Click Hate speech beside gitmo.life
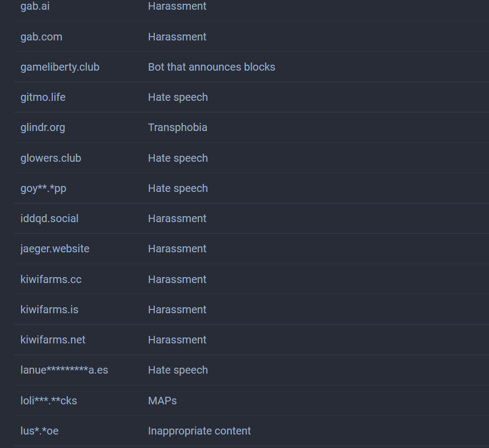Viewport: 489px width, 448px height. (x=178, y=97)
